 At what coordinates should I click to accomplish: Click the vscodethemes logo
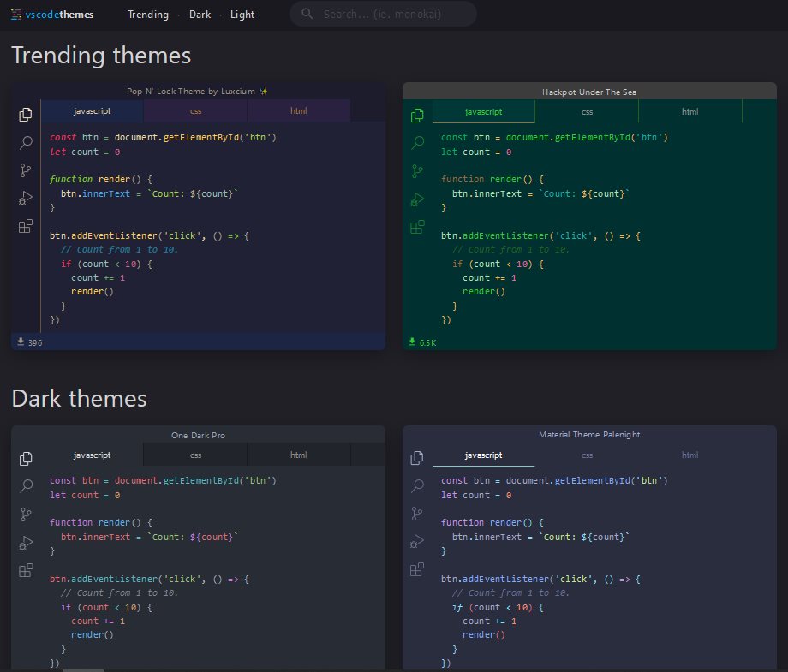[x=53, y=15]
